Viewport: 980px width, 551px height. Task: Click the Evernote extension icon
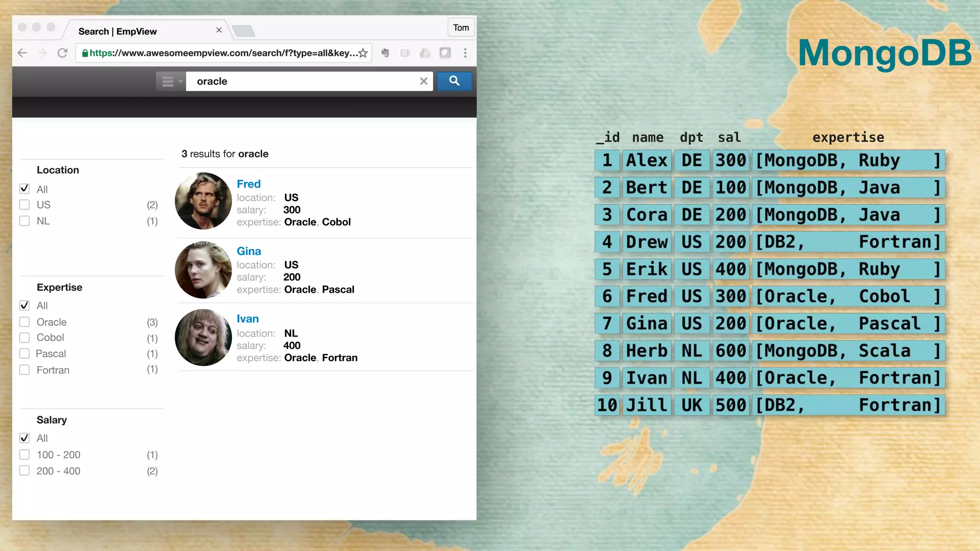click(385, 53)
